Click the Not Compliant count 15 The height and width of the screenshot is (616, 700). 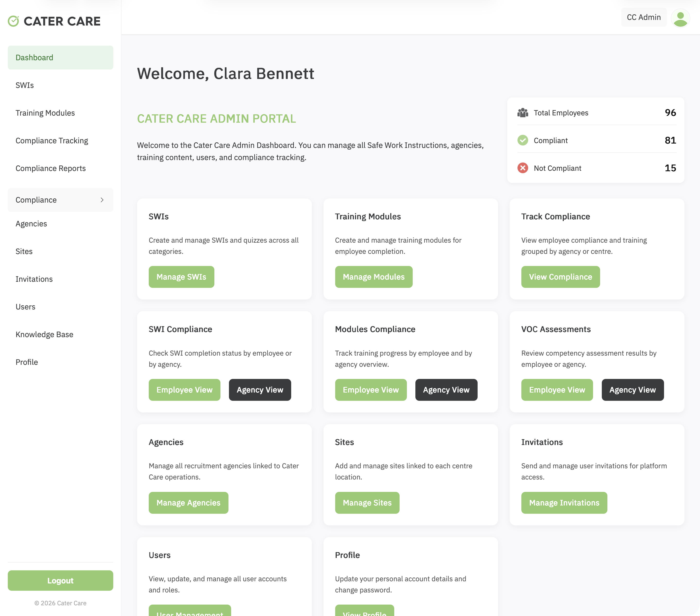coord(670,168)
